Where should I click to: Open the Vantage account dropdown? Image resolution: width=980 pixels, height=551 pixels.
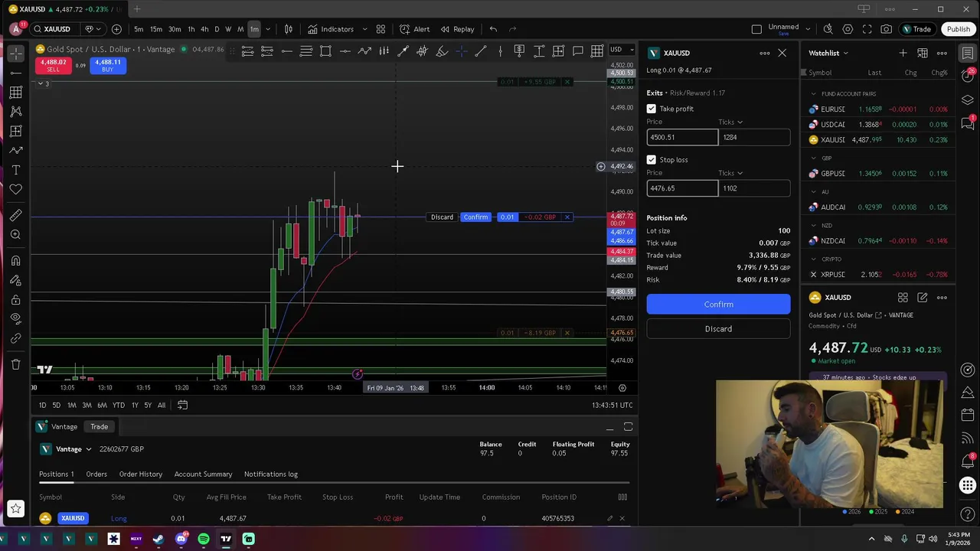(66, 449)
